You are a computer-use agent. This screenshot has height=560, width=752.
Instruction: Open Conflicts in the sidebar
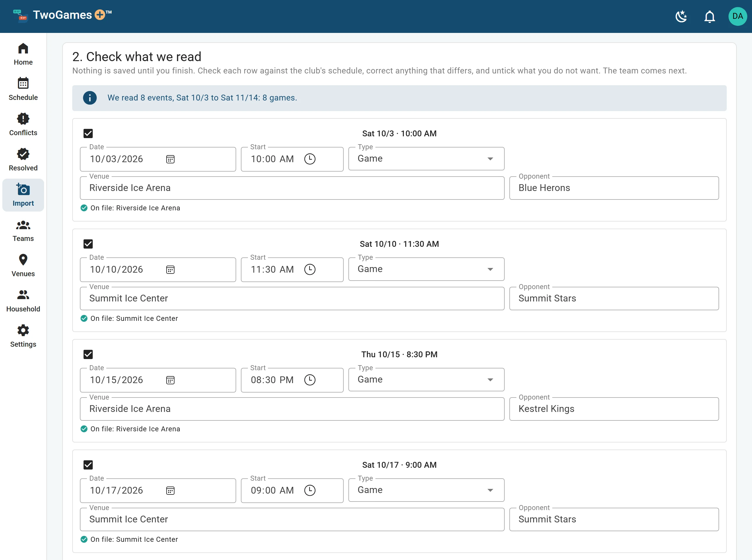click(x=23, y=125)
